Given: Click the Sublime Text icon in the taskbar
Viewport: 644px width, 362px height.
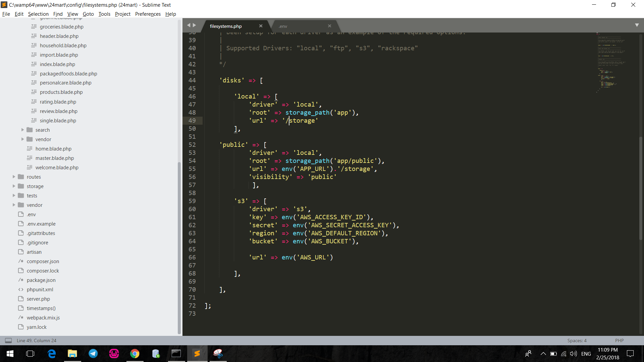Looking at the screenshot, I should point(197,353).
